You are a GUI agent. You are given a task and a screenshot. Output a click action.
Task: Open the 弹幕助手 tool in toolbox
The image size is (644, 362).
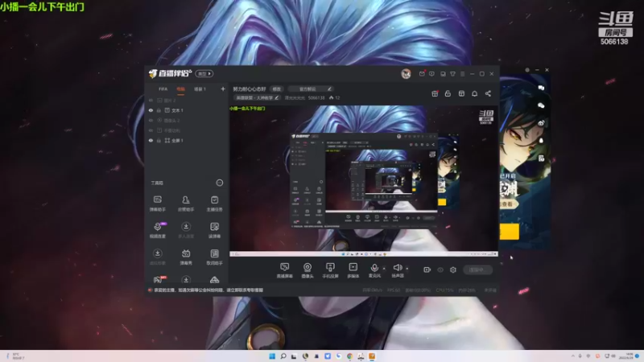click(158, 204)
